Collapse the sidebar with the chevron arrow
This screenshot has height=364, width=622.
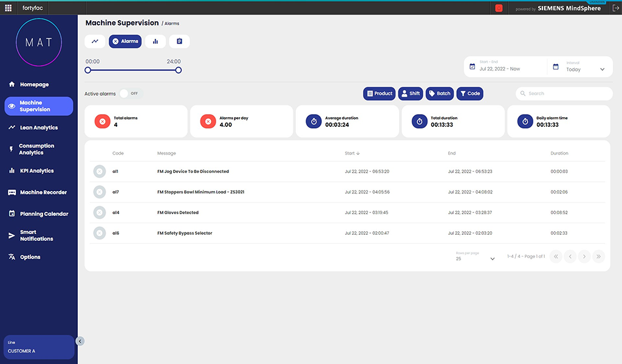click(x=80, y=341)
